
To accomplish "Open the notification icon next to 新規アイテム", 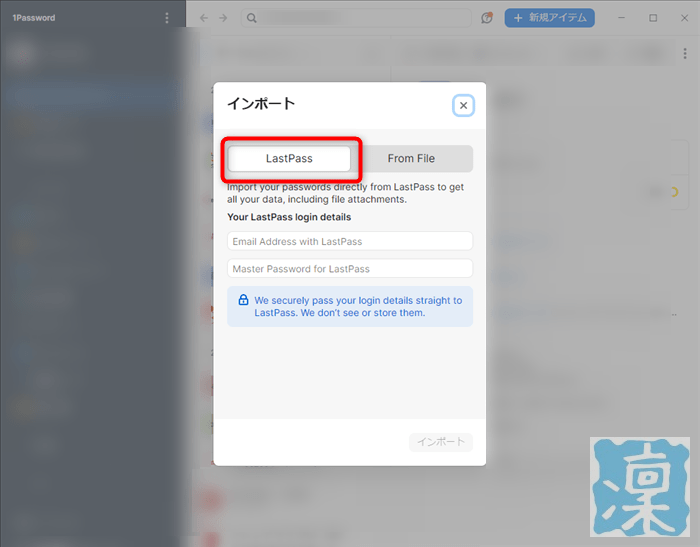I will click(x=487, y=18).
